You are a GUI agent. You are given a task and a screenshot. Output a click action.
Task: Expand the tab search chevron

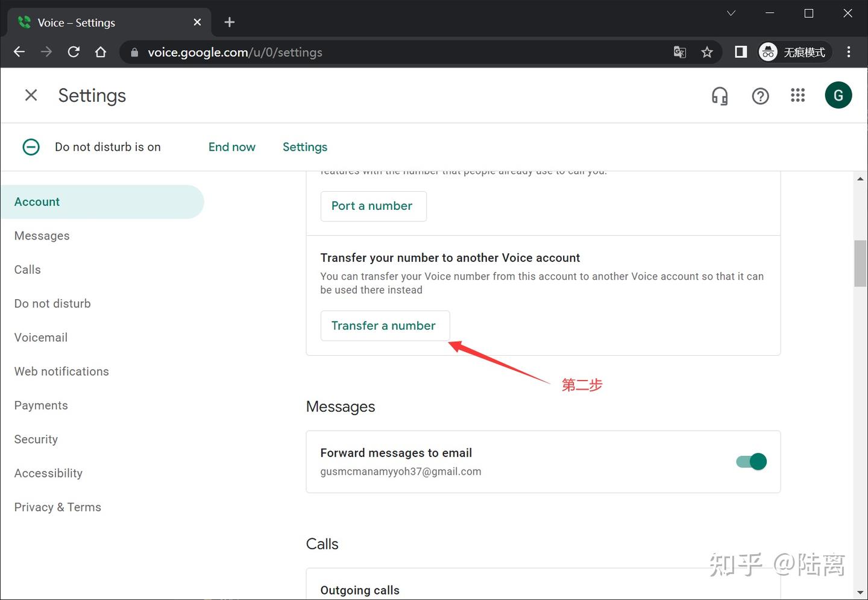[x=731, y=13]
